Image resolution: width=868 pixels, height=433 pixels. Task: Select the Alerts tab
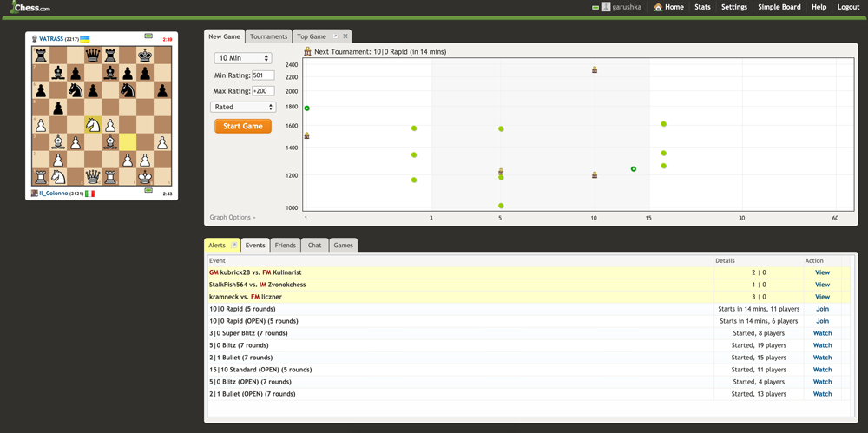click(217, 245)
